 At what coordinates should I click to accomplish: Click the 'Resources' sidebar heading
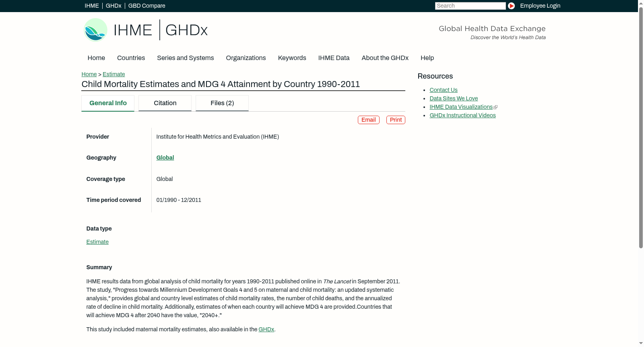click(x=435, y=76)
